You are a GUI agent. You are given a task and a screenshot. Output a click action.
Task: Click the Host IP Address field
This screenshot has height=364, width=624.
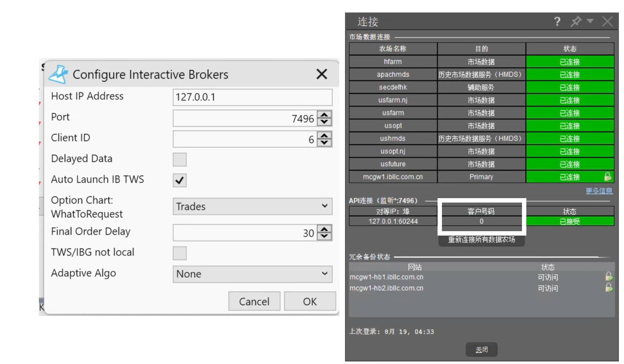(253, 97)
